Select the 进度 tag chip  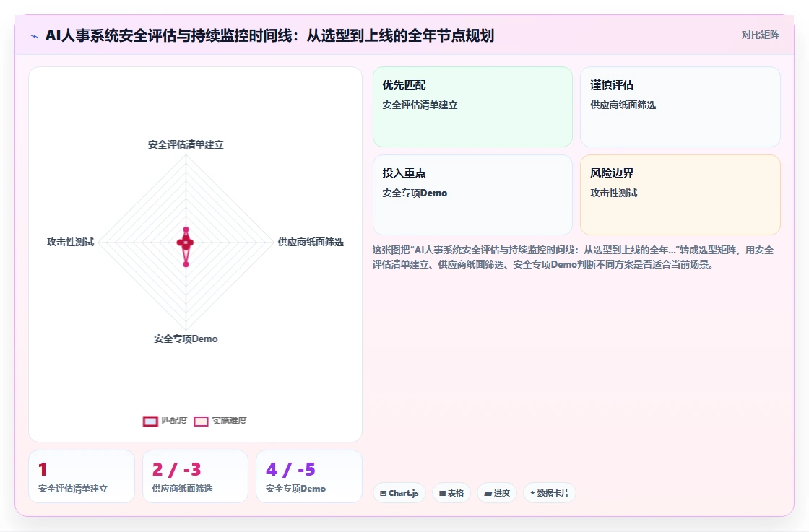point(497,493)
